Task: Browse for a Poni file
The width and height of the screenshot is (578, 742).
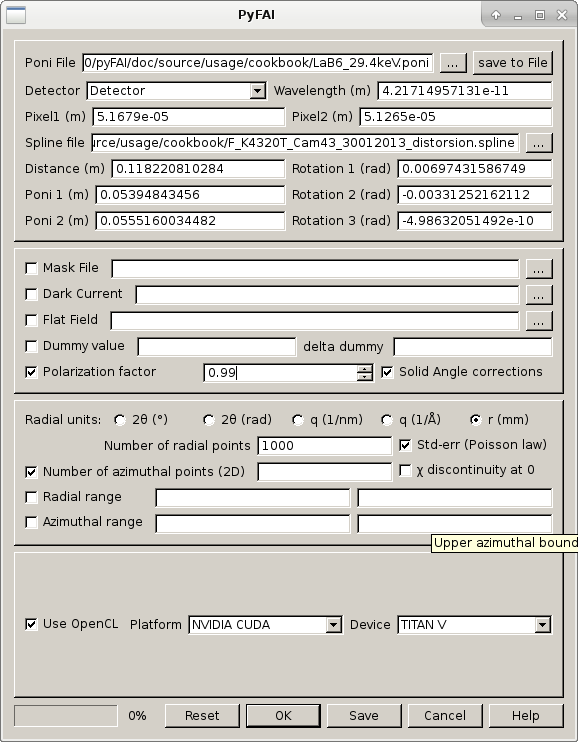Action: coord(453,63)
